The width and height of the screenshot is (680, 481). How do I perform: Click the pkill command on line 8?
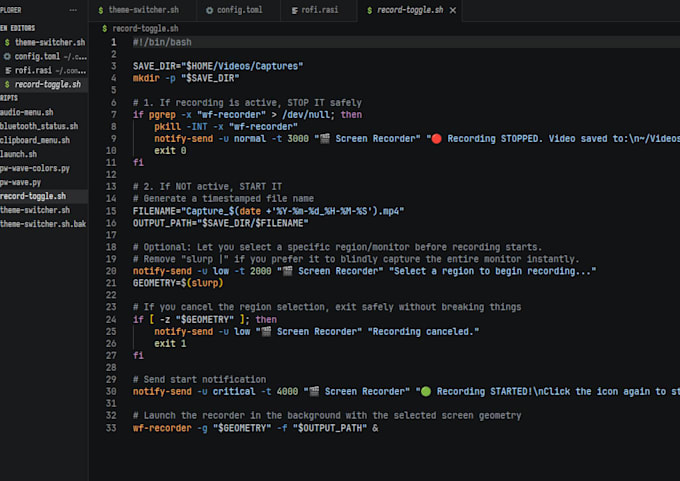167,127
